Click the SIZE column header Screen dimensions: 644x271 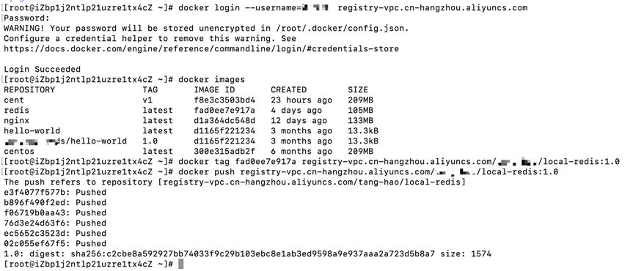click(x=358, y=90)
